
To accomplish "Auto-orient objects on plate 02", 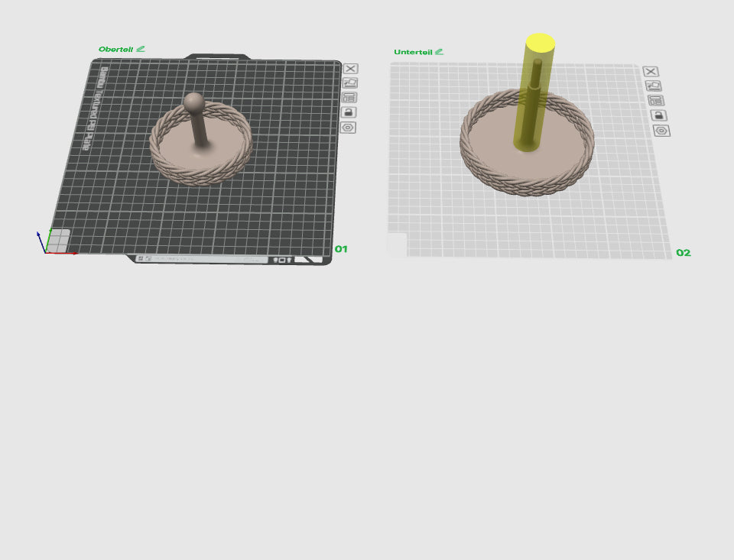I will (654, 86).
